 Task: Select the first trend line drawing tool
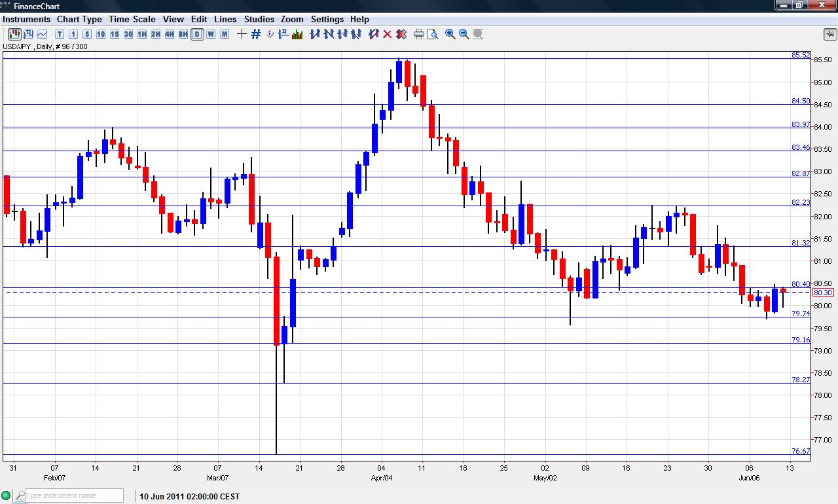(x=315, y=34)
